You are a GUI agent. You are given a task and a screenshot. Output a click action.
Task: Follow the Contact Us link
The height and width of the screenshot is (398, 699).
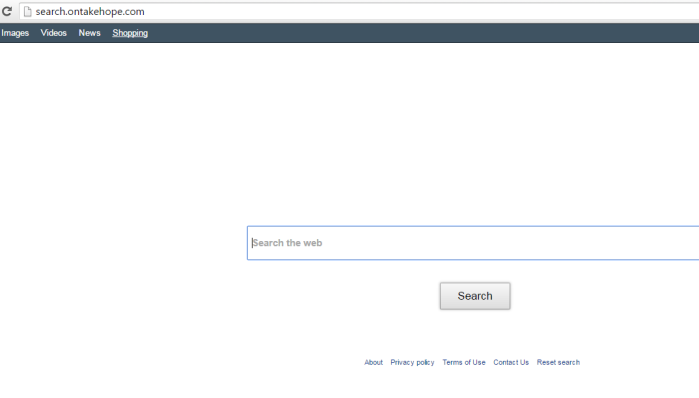pyautogui.click(x=511, y=362)
